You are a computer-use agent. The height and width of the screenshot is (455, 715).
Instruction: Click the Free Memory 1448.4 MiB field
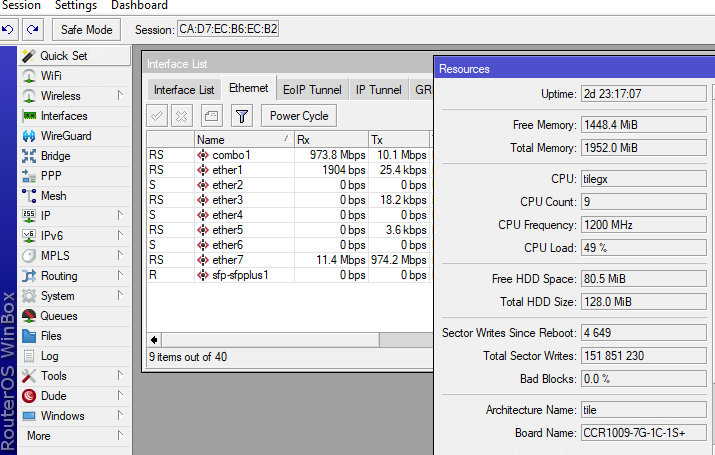point(643,125)
